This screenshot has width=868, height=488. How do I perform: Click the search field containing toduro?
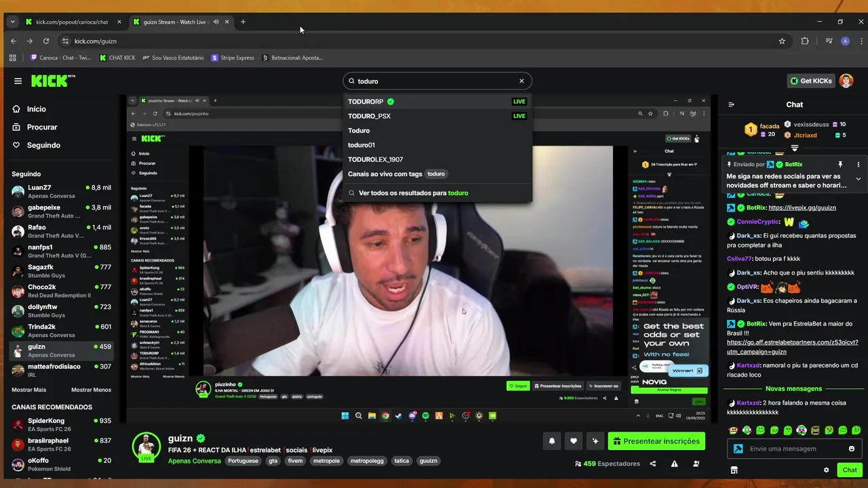[437, 81]
